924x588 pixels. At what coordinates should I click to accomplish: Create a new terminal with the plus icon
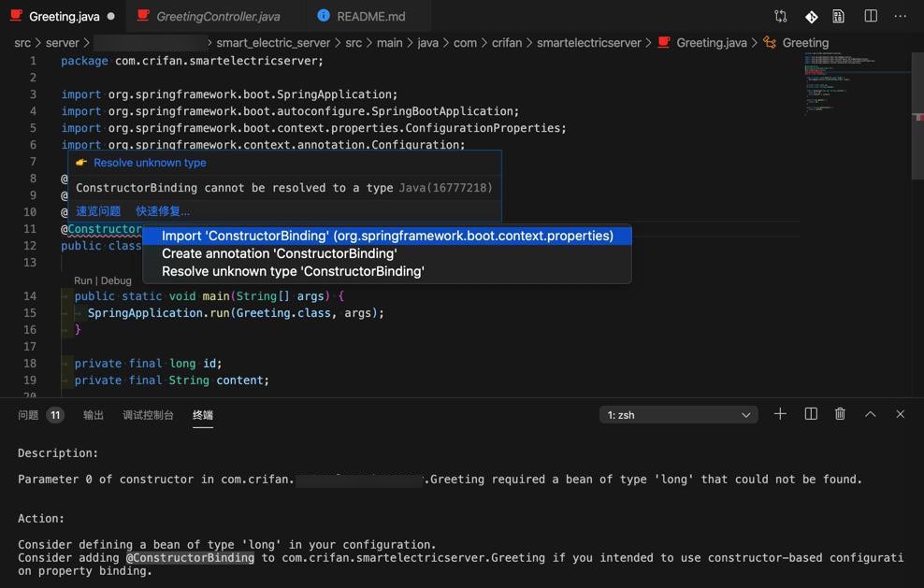[x=780, y=414]
